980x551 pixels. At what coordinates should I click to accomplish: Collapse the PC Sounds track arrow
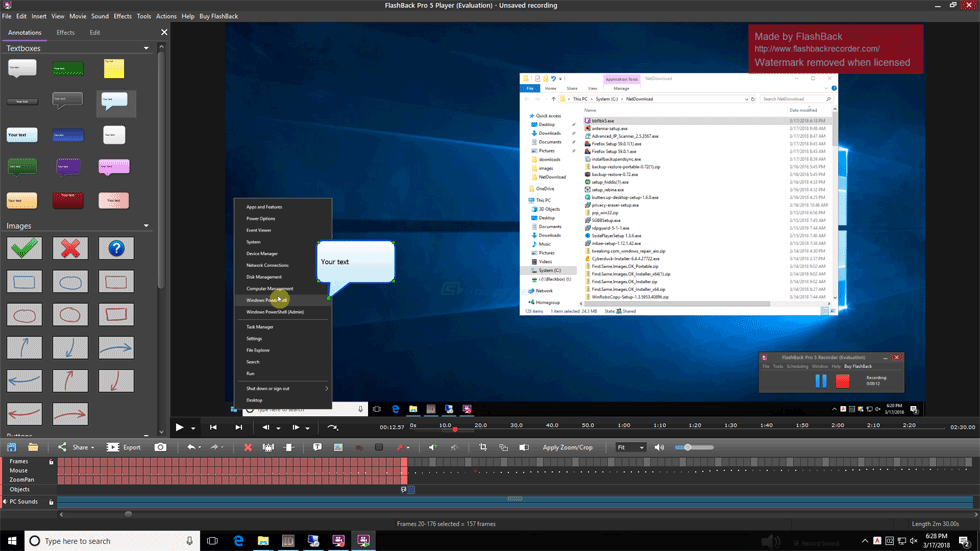tap(4, 501)
